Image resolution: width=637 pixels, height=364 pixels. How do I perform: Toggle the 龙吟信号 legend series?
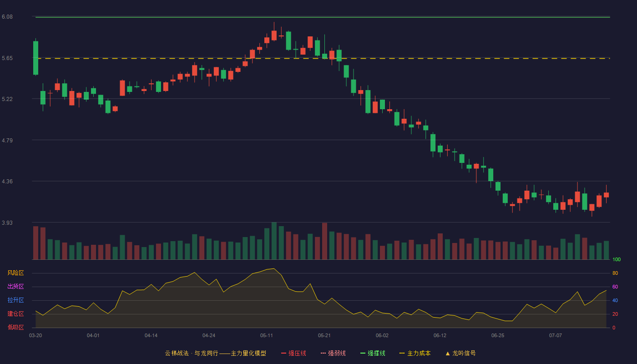[460, 353]
